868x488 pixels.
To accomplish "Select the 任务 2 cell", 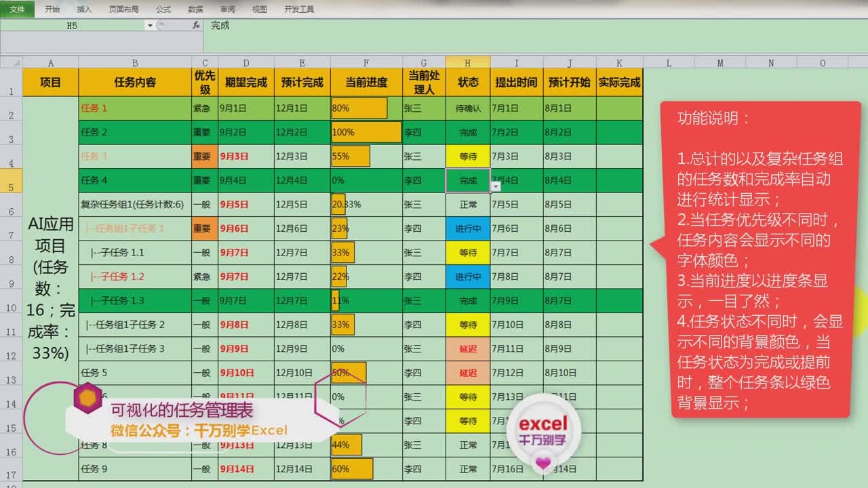I will [x=135, y=132].
